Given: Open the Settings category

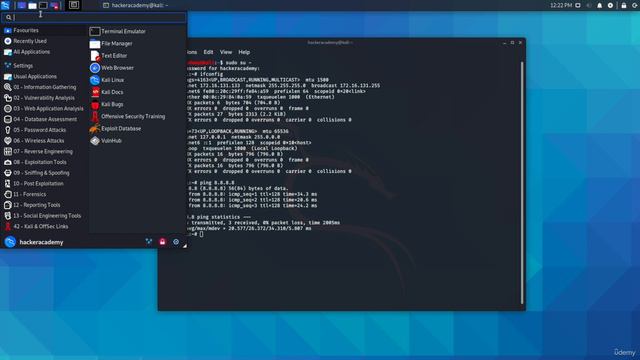Looking at the screenshot, I should pos(44,66).
